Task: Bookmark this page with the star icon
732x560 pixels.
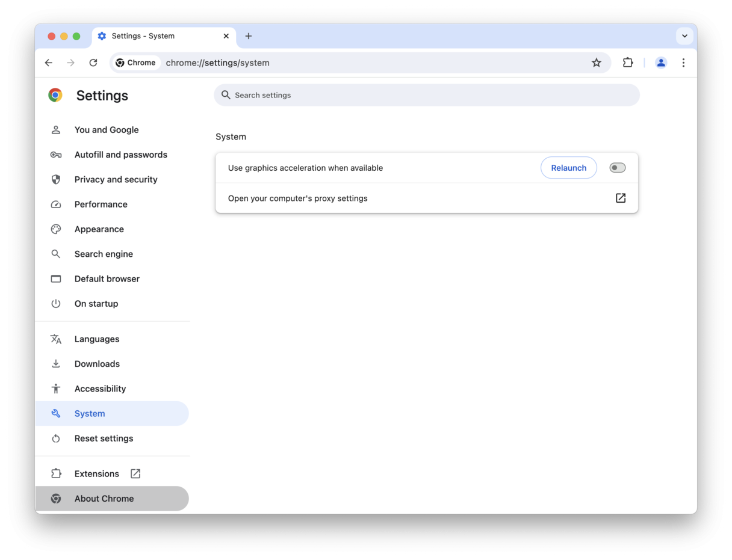Action: tap(597, 63)
